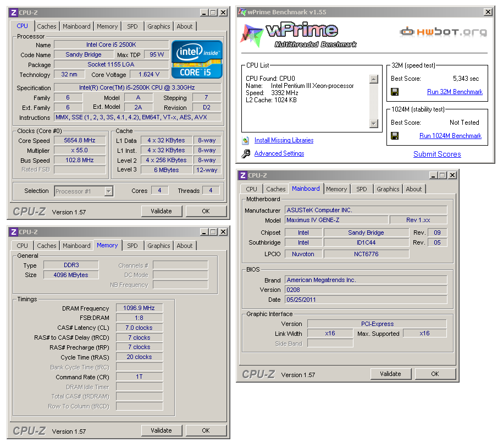Image resolution: width=503 pixels, height=448 pixels.
Task: Click OK in the Memory tab window
Action: (206, 430)
